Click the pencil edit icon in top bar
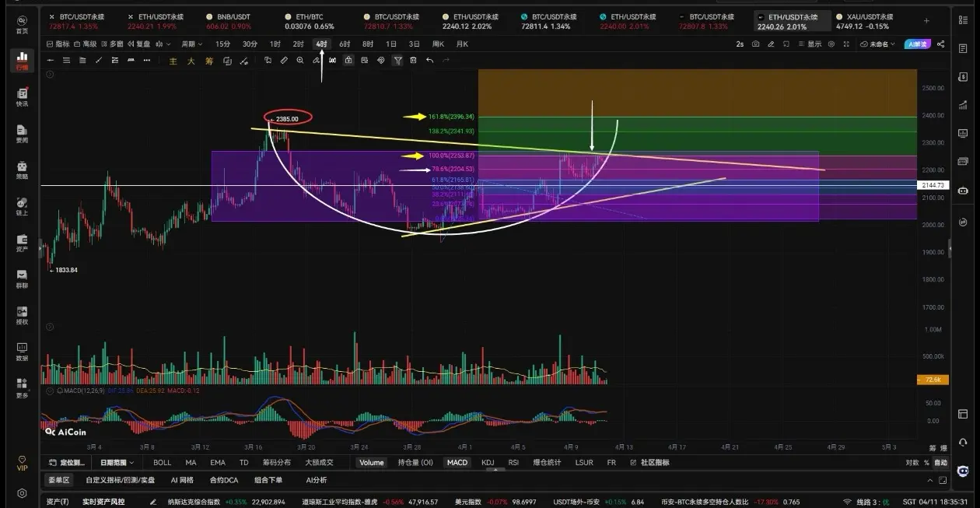This screenshot has height=508, width=980. pyautogui.click(x=771, y=44)
